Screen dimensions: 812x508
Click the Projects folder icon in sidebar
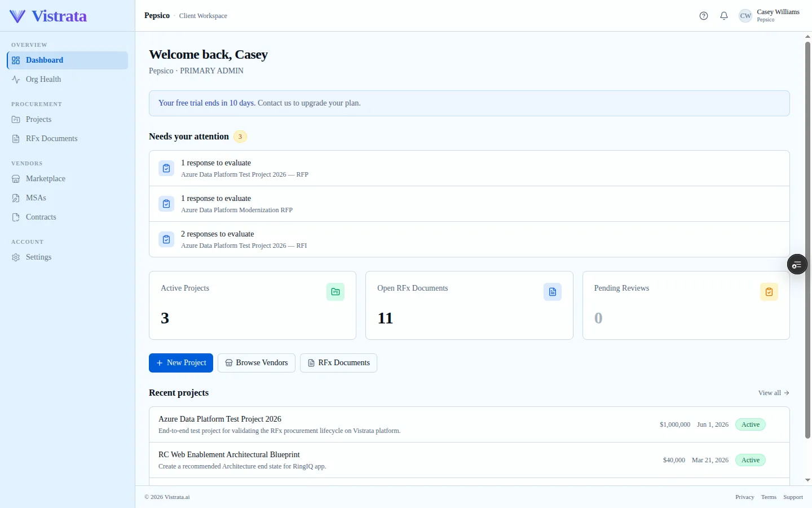pos(16,120)
